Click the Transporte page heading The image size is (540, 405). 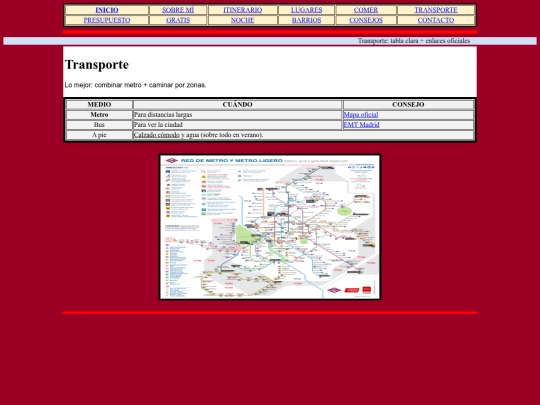97,65
